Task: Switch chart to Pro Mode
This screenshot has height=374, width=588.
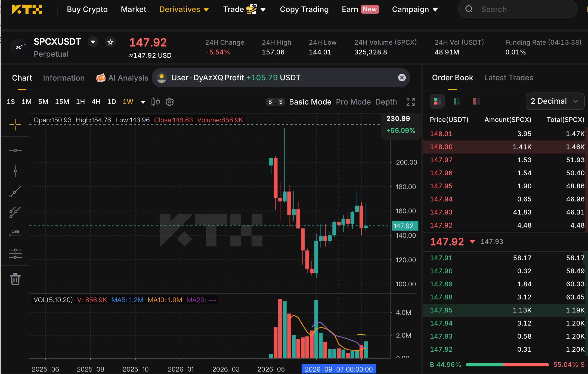Action: [x=353, y=102]
